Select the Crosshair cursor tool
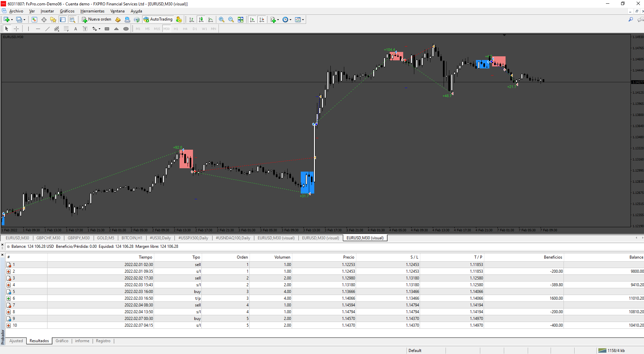 click(16, 29)
